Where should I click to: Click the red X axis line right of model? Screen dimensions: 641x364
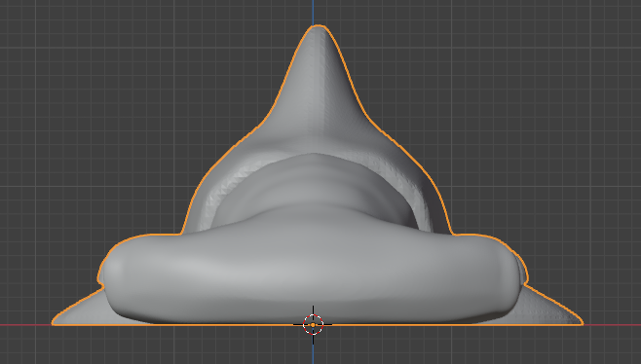[613, 325]
